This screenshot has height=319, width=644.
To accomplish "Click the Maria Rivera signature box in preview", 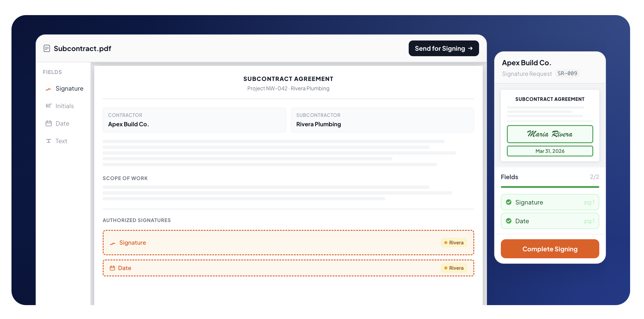I will click(550, 134).
